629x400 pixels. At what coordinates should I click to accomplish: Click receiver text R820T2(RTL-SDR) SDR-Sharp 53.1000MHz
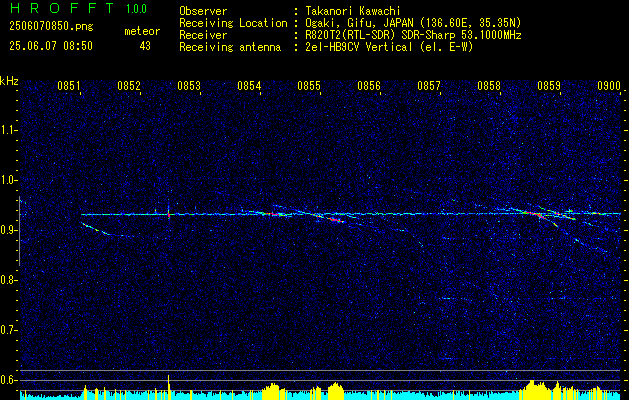(x=412, y=35)
